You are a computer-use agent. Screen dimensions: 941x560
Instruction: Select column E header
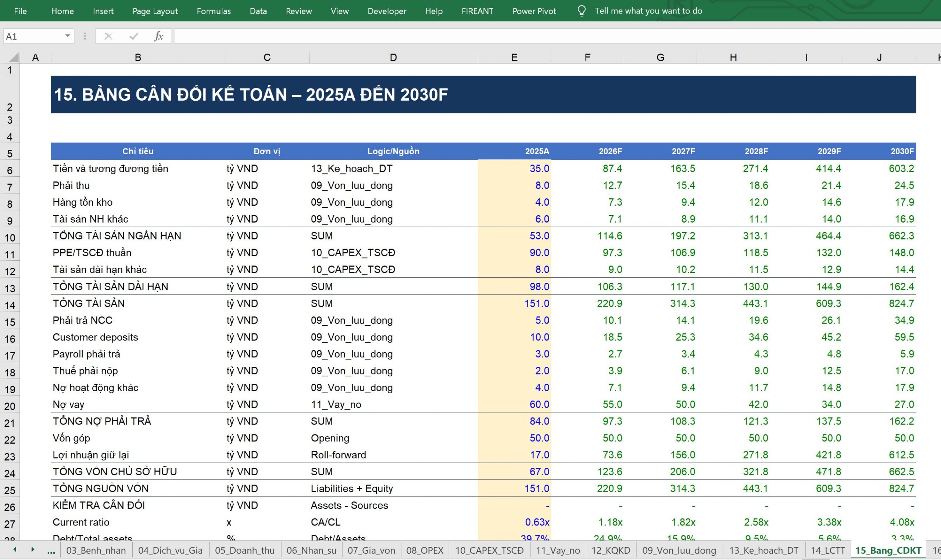pyautogui.click(x=514, y=57)
